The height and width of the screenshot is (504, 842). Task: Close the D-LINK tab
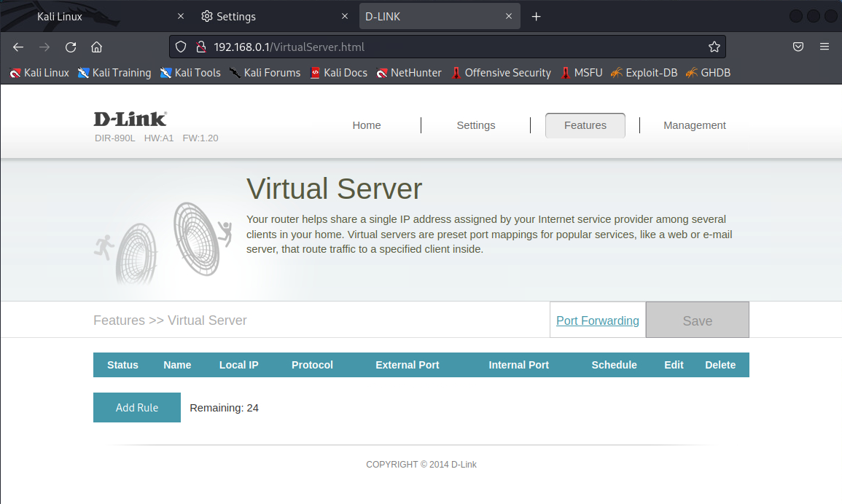click(509, 17)
